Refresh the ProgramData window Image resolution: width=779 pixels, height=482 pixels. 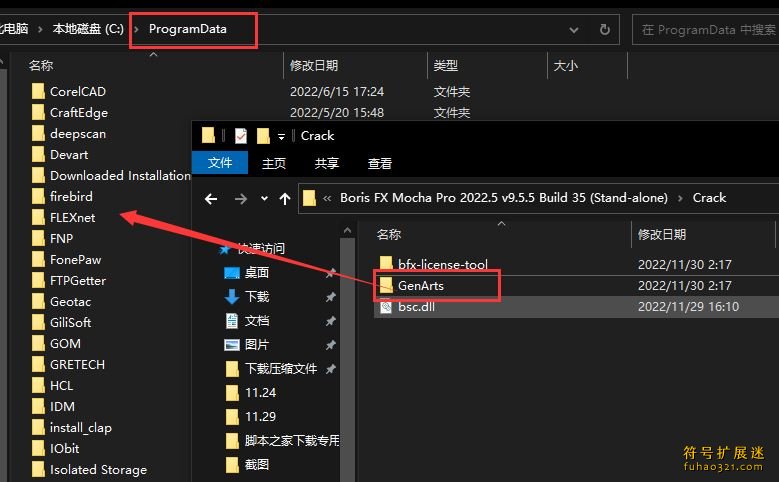pos(604,30)
